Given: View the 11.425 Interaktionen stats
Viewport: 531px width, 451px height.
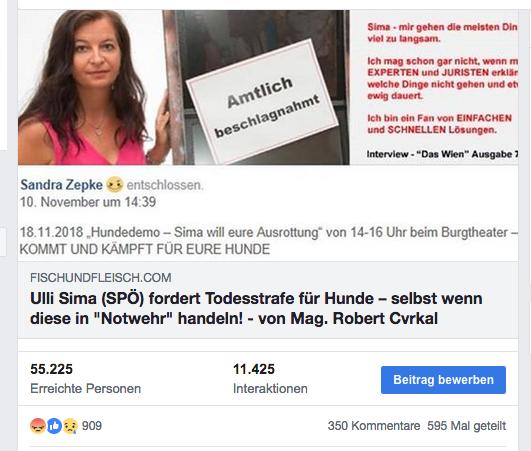Looking at the screenshot, I should (270, 379).
